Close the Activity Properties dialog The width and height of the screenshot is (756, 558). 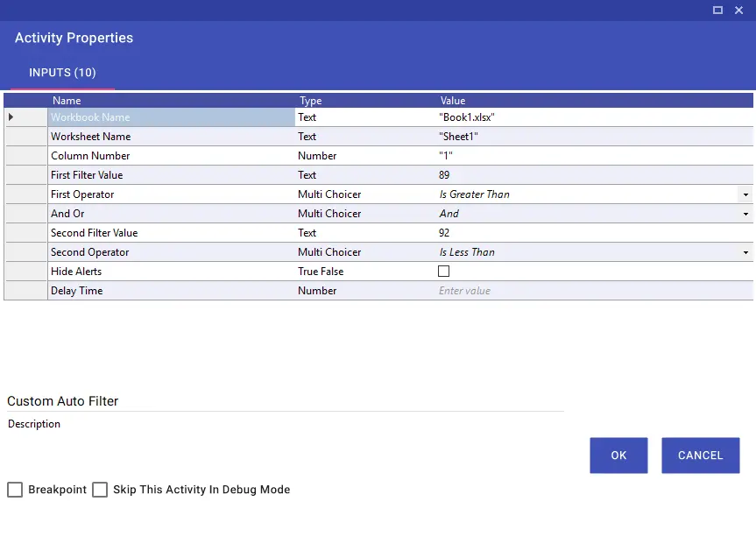[x=738, y=11]
